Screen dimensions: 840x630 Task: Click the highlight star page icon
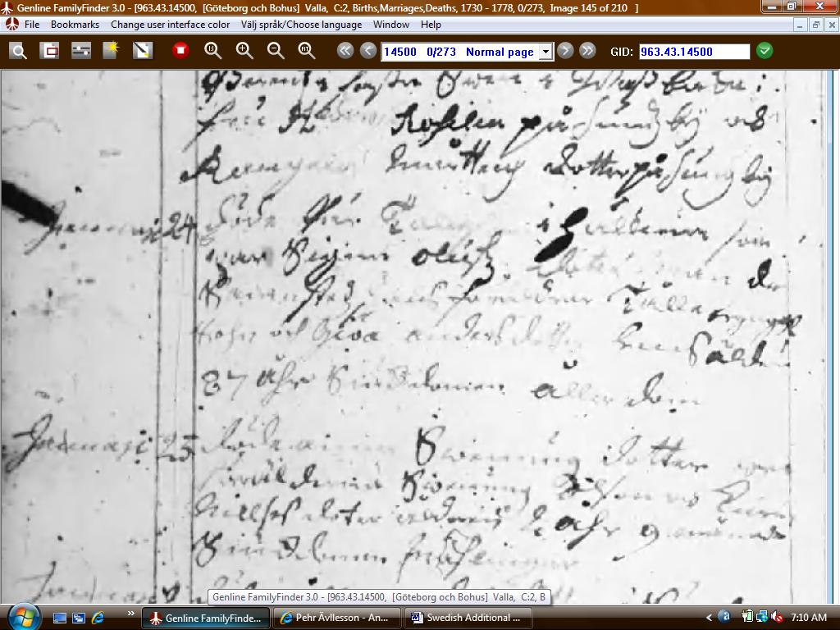coord(112,52)
